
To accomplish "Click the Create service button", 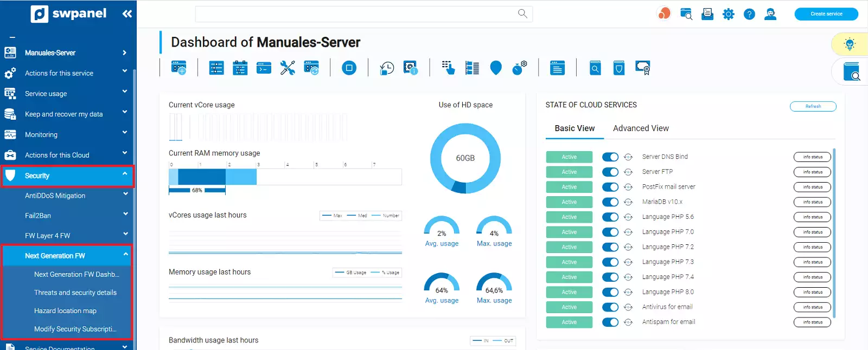I will coord(826,14).
